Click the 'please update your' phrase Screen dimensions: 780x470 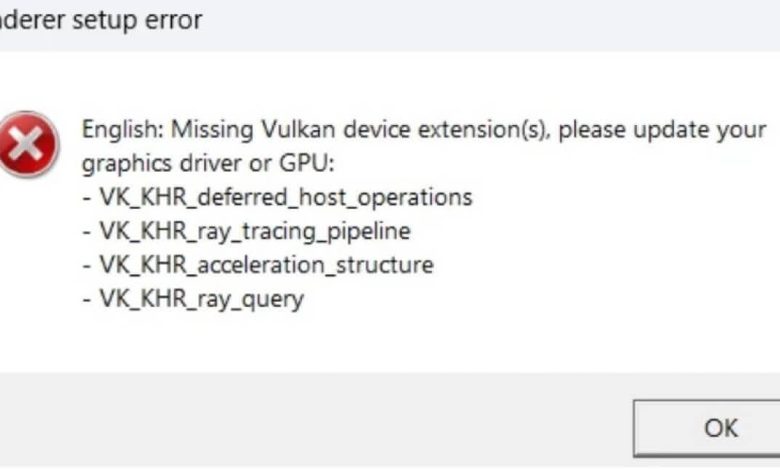click(x=663, y=130)
